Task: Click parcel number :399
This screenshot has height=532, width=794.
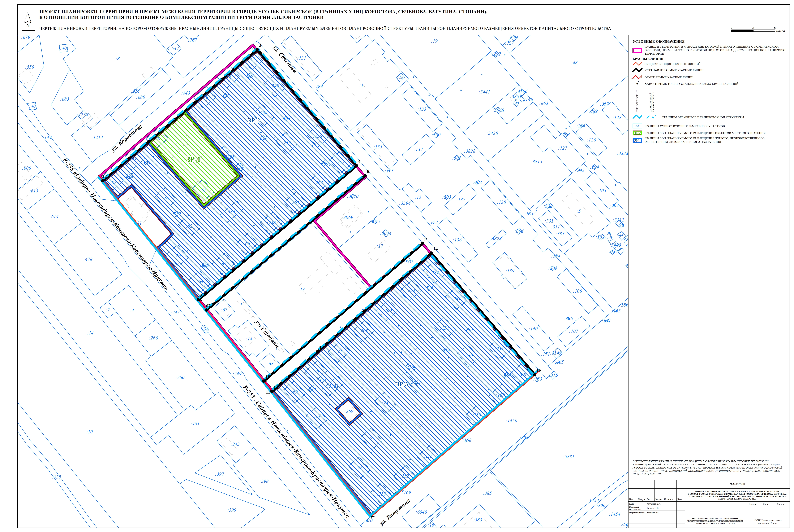Action: pos(232,510)
